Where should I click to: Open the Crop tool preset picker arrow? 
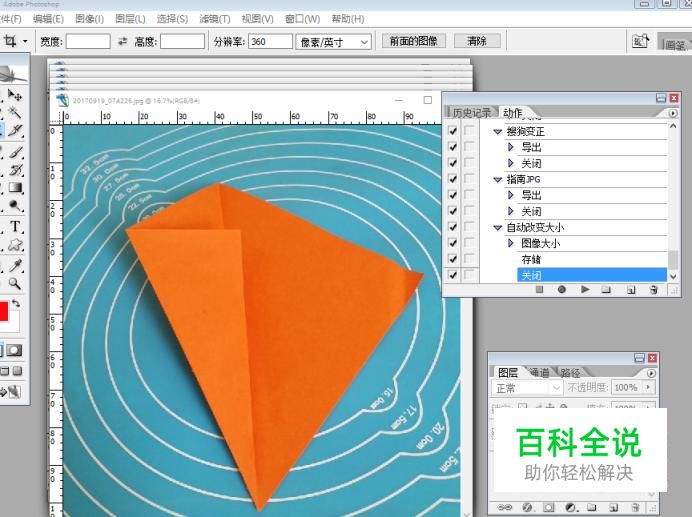click(25, 42)
